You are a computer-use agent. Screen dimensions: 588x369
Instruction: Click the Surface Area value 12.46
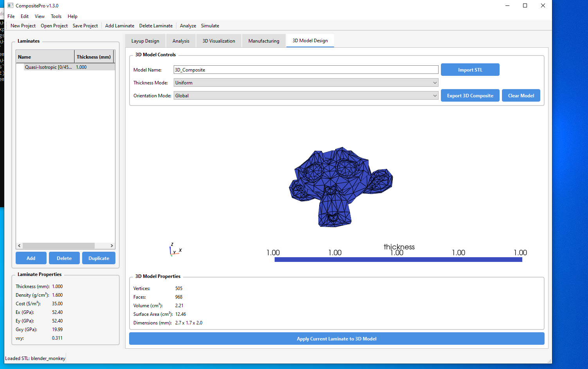(x=180, y=314)
